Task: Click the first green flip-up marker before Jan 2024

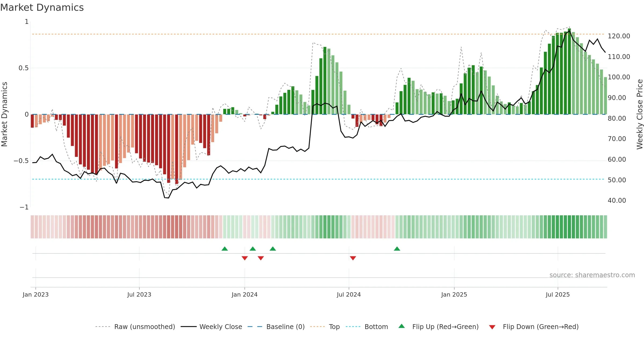Action: point(225,249)
